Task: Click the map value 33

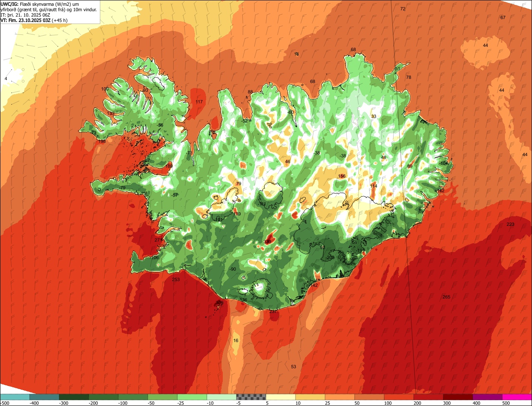Action: click(374, 116)
